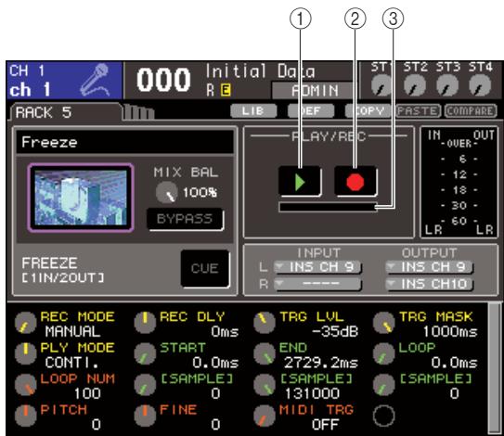Viewport: 504px width, 436px height.
Task: Click the Freeze effect thumbnail image
Action: point(81,198)
